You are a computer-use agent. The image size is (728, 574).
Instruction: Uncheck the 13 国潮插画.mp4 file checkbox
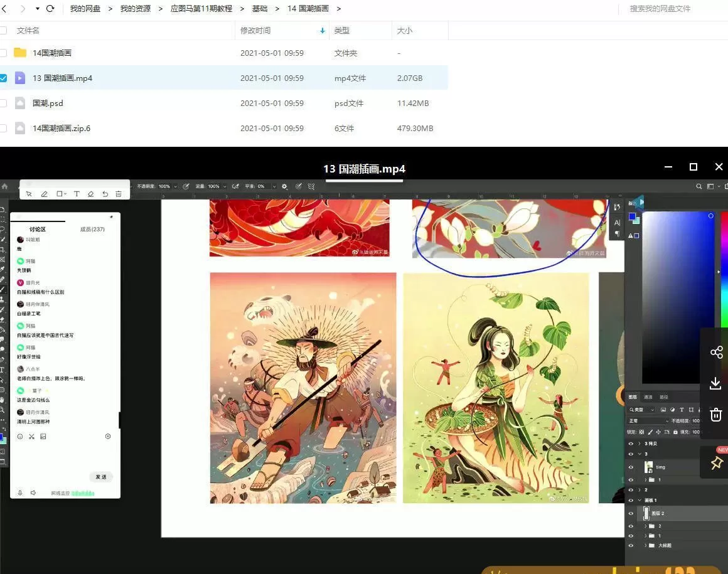pos(4,78)
